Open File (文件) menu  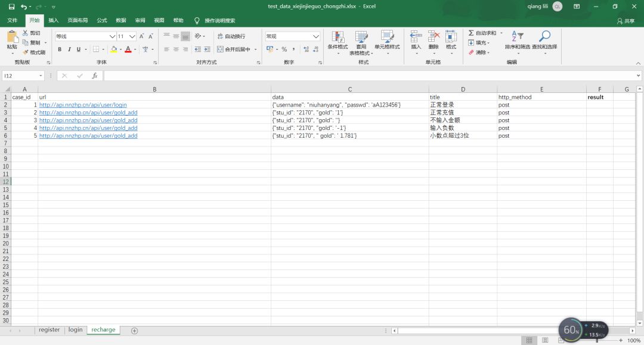13,20
